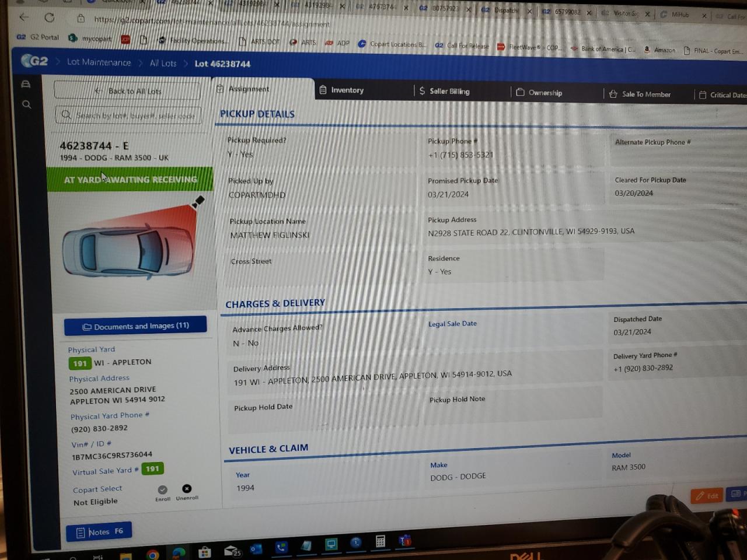
Task: Switch to the Critical Dates tab
Action: 722,95
